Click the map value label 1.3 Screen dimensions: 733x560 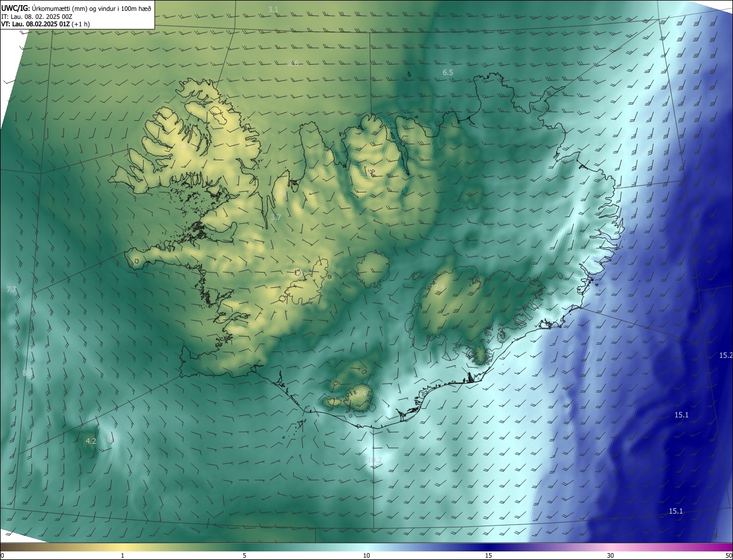click(183, 147)
